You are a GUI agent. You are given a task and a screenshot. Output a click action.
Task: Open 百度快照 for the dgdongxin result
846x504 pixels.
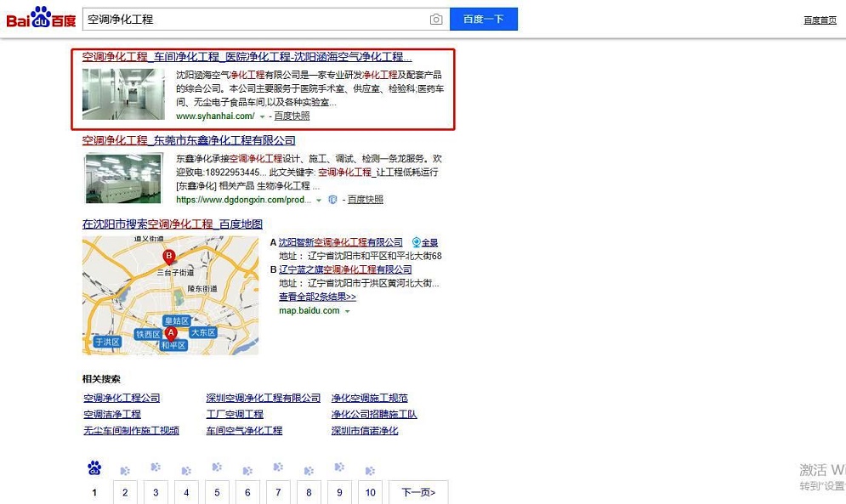click(366, 200)
